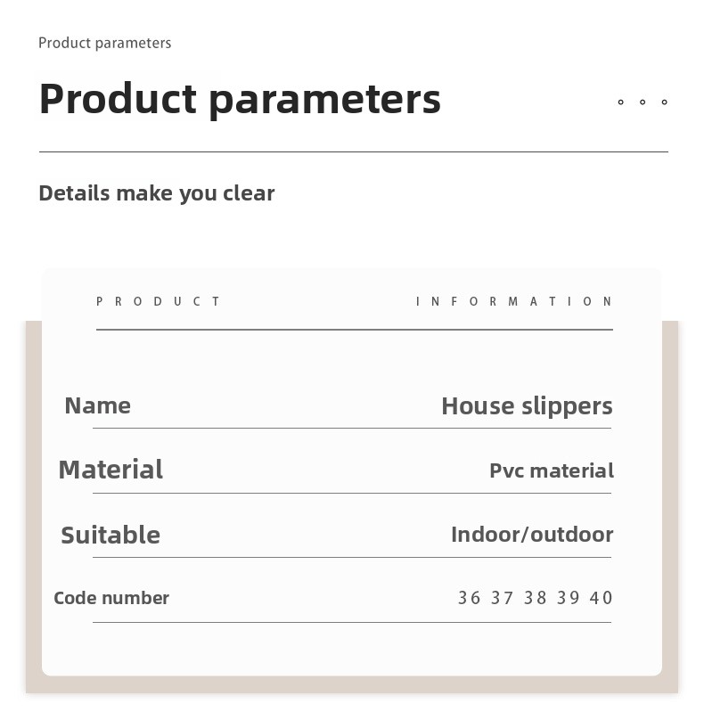
Task: Select the "PRODUCT" header label
Action: [159, 302]
